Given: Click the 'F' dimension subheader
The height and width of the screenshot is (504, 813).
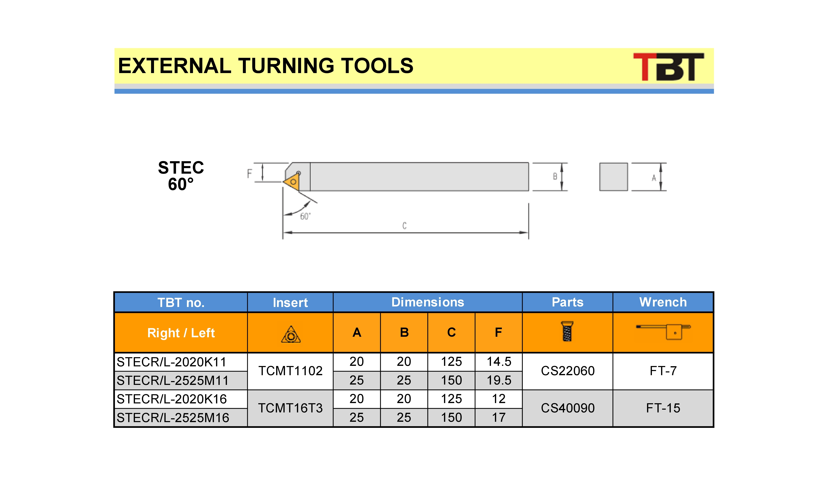Looking at the screenshot, I should tap(499, 332).
